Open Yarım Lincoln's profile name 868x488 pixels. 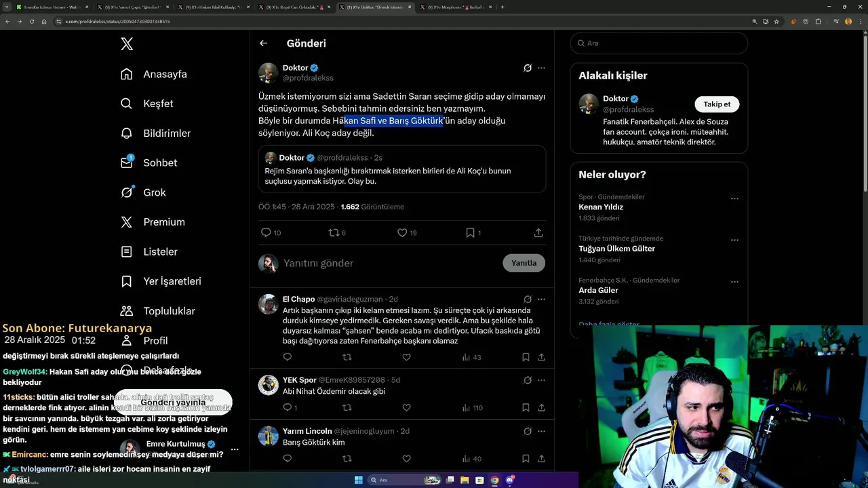pyautogui.click(x=307, y=431)
